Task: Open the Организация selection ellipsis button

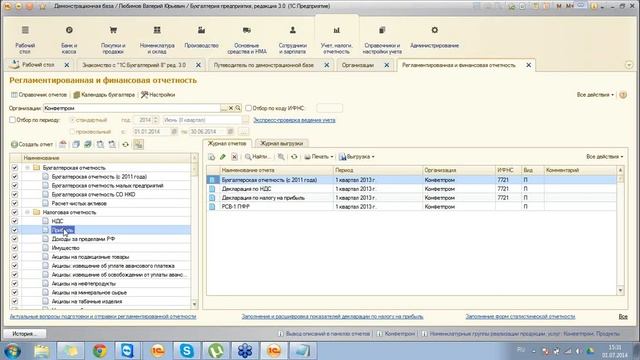Action: 224,108
